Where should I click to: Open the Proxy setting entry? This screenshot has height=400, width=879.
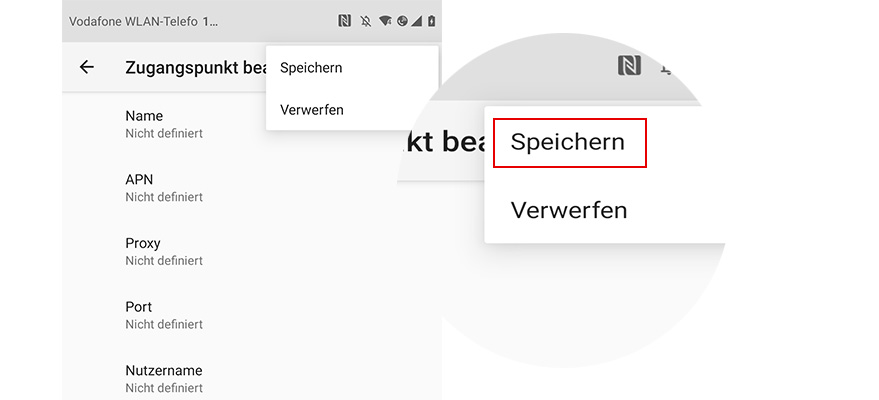pos(164,251)
